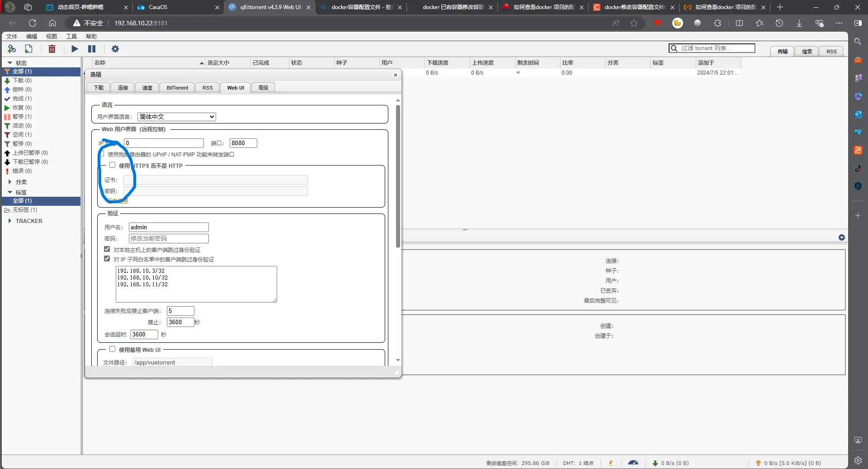Open browser history icon
Screen dimensions: 868x469
(779, 23)
